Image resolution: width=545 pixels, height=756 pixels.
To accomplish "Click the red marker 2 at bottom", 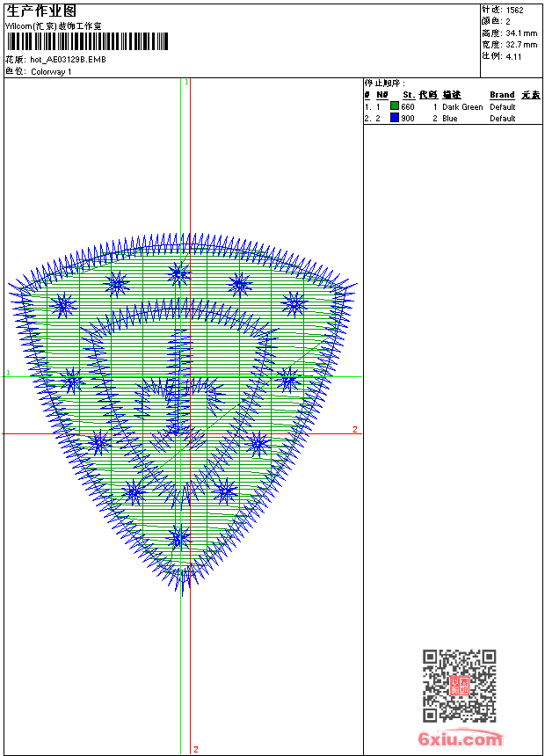I will [195, 750].
